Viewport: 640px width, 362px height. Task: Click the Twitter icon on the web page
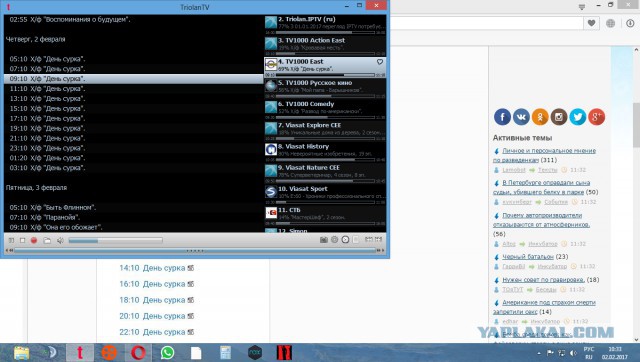pyautogui.click(x=578, y=117)
